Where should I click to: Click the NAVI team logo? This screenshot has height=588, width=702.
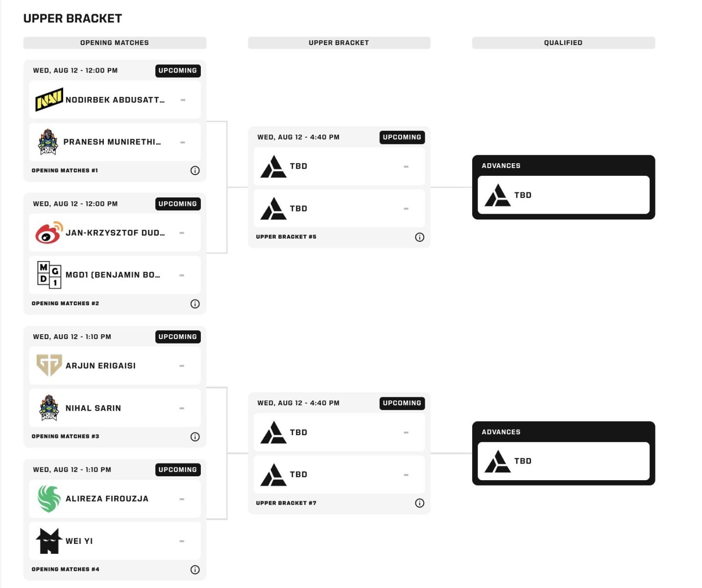click(x=49, y=99)
